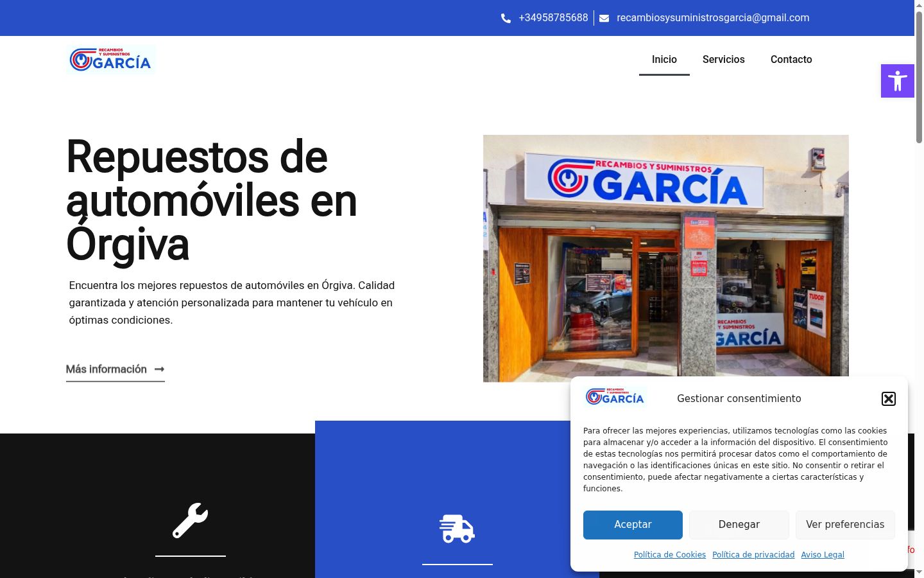Call phone number +34958785688
This screenshot has height=578, width=924.
pyautogui.click(x=553, y=18)
